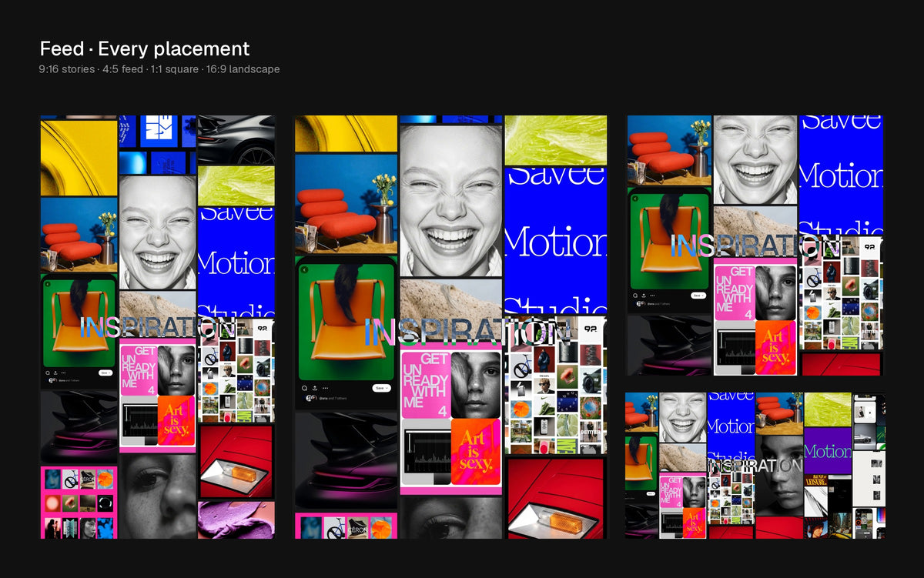The image size is (924, 578).
Task: Click the large freckled face in the landscape mockup
Action: click(778, 475)
